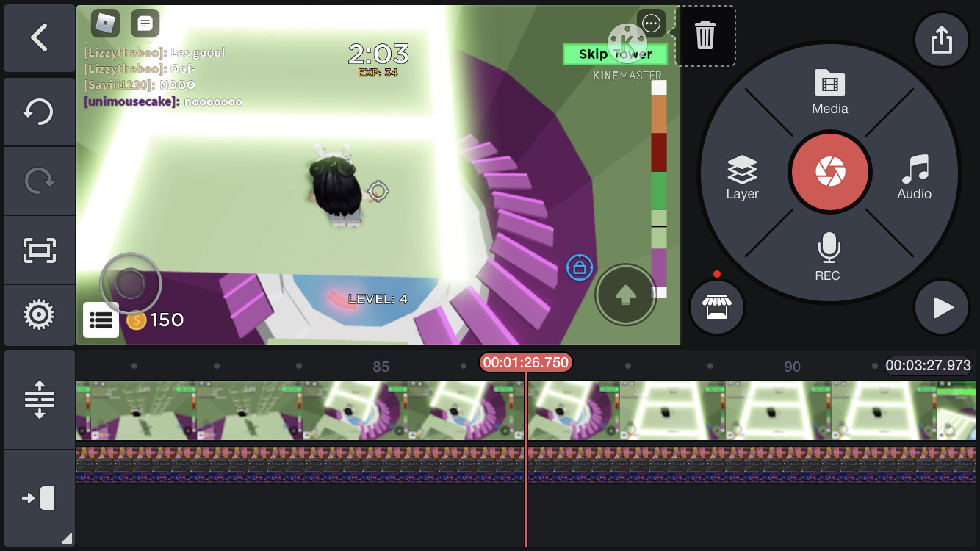This screenshot has width=980, height=551.
Task: Select the video clip after the playhead
Action: point(735,410)
